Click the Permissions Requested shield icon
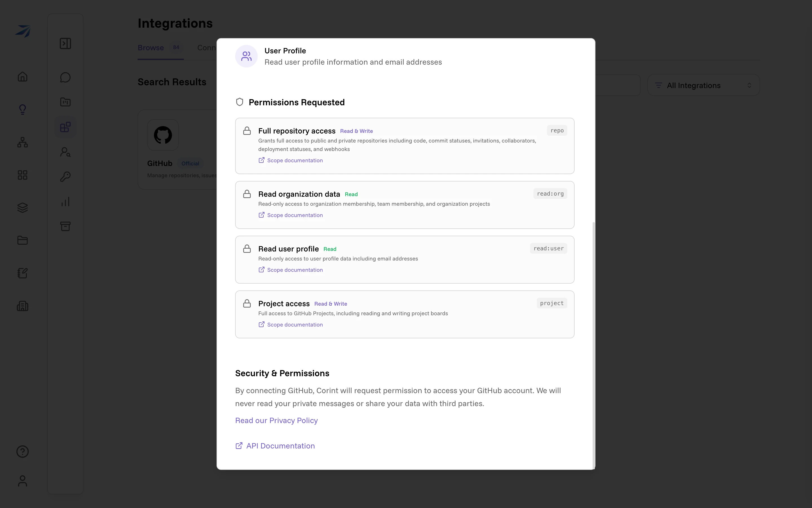Screen dimensions: 812x508 point(240,102)
